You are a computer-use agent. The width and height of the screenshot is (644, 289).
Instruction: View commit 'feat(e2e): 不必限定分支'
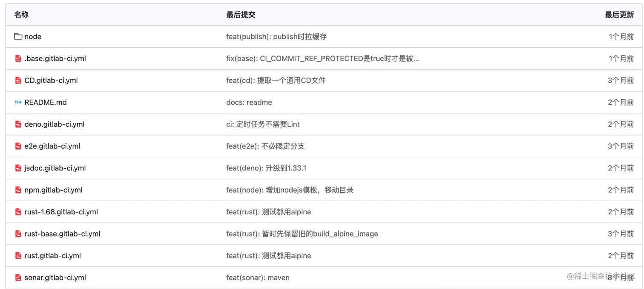click(265, 146)
